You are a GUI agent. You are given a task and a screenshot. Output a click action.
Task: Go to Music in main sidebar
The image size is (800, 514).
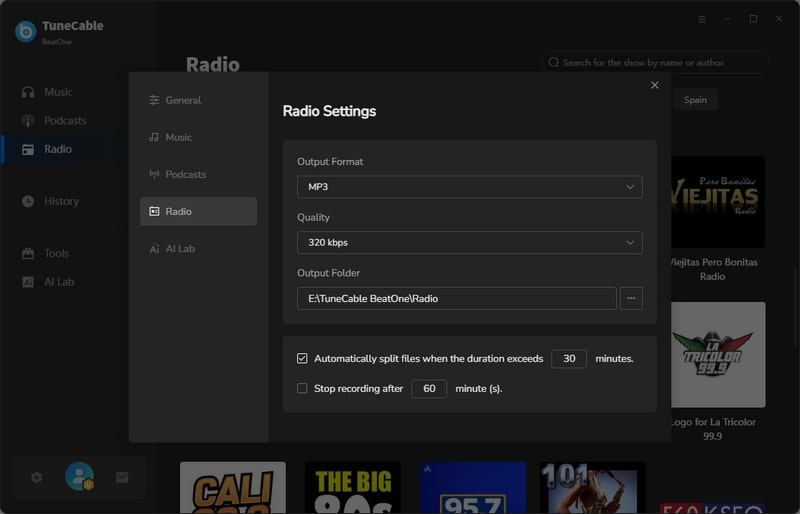[58, 92]
